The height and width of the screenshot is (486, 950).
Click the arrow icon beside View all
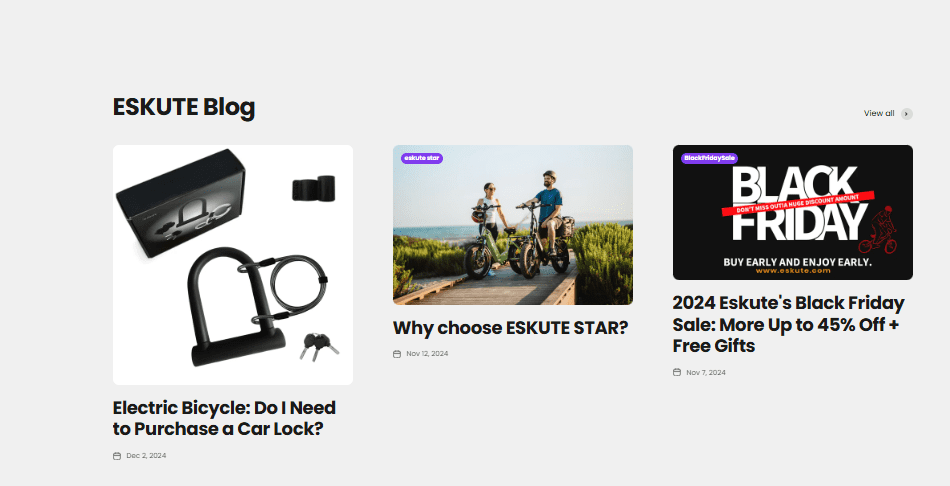906,114
